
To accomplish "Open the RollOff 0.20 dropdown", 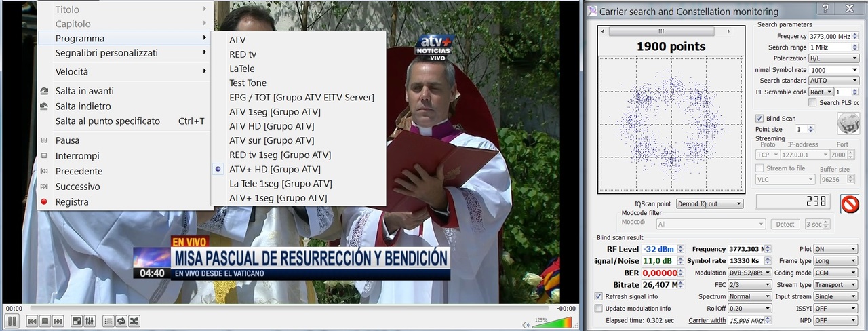I will (x=749, y=308).
